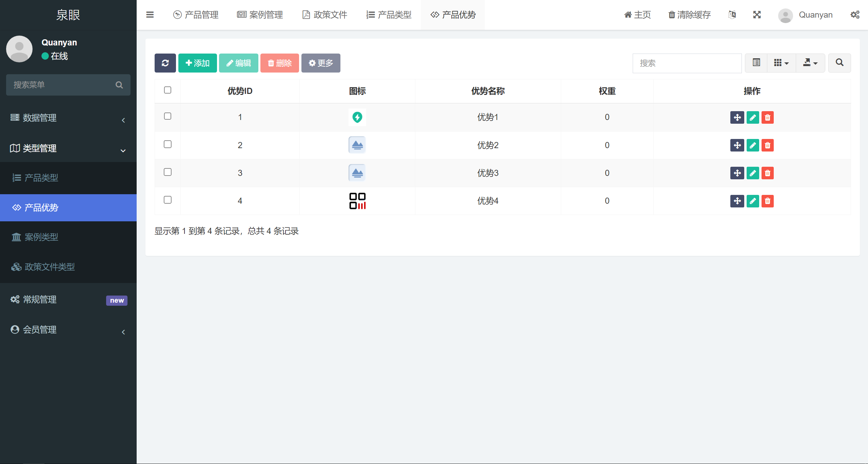
Task: Toggle the table list view icon
Action: [756, 63]
